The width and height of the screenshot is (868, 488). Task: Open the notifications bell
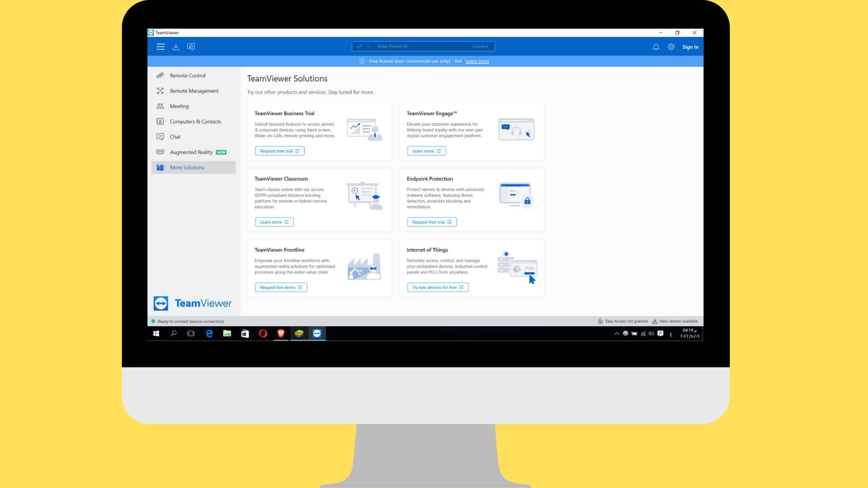pos(656,47)
